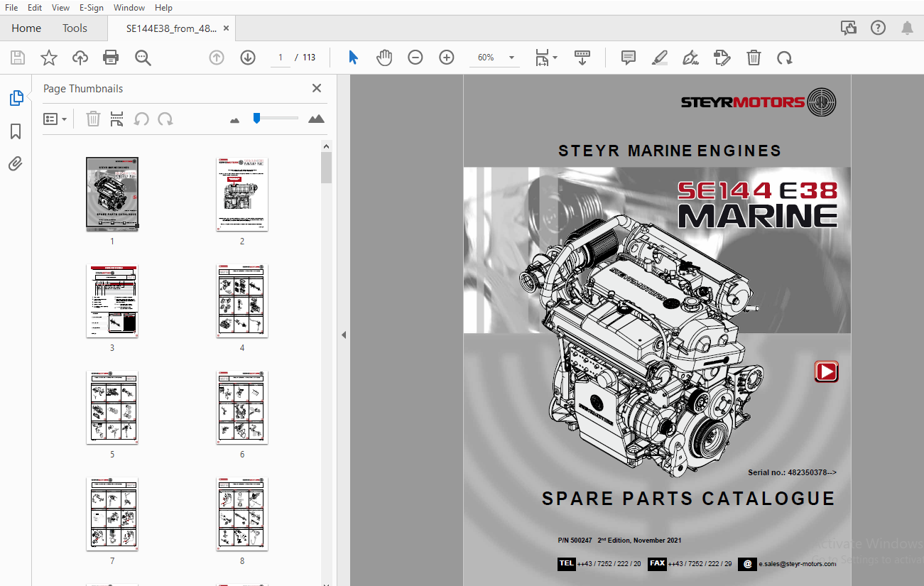This screenshot has width=924, height=586.
Task: Open the Help menu
Action: [163, 8]
